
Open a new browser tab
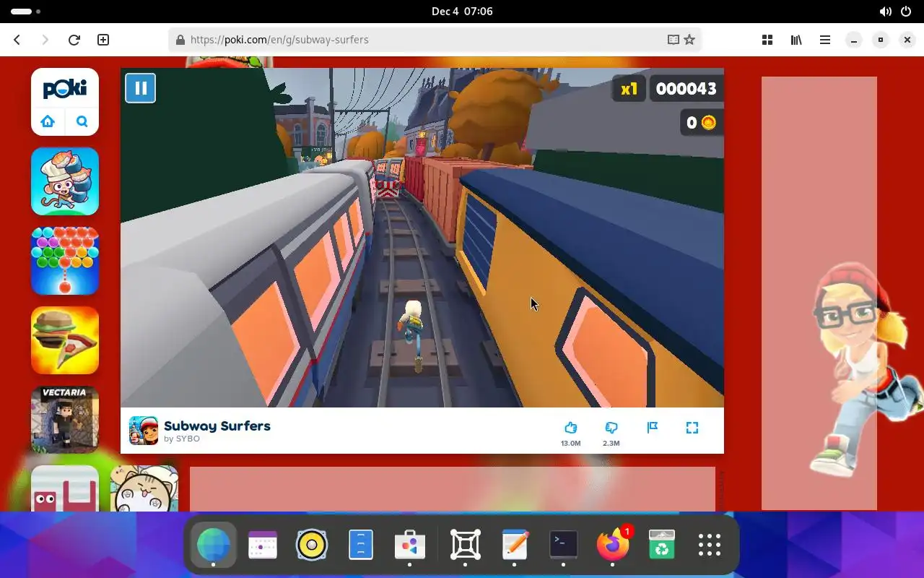(x=103, y=40)
